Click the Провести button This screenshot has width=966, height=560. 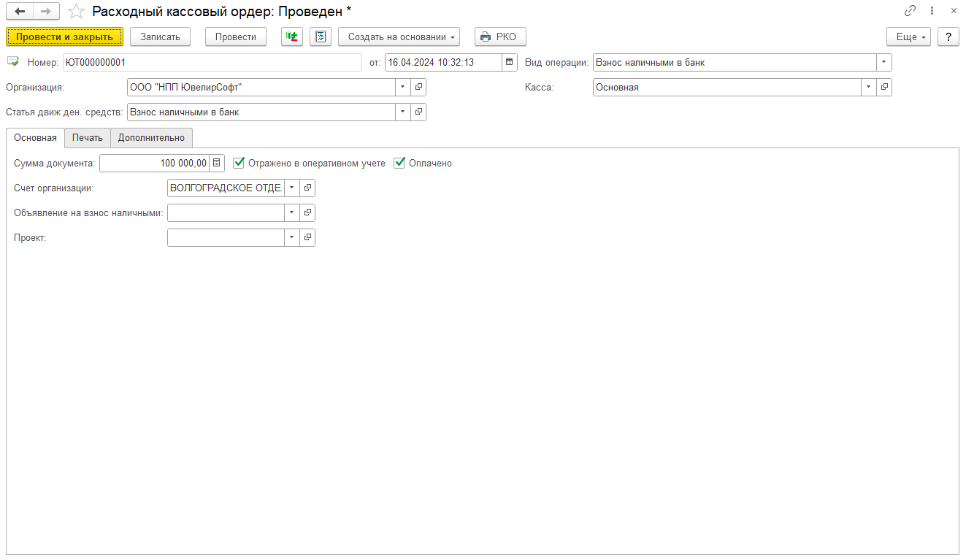pyautogui.click(x=236, y=37)
